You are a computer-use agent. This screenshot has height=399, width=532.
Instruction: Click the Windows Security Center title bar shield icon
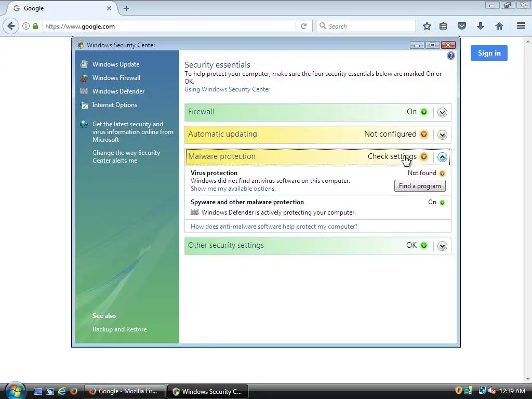coord(81,45)
